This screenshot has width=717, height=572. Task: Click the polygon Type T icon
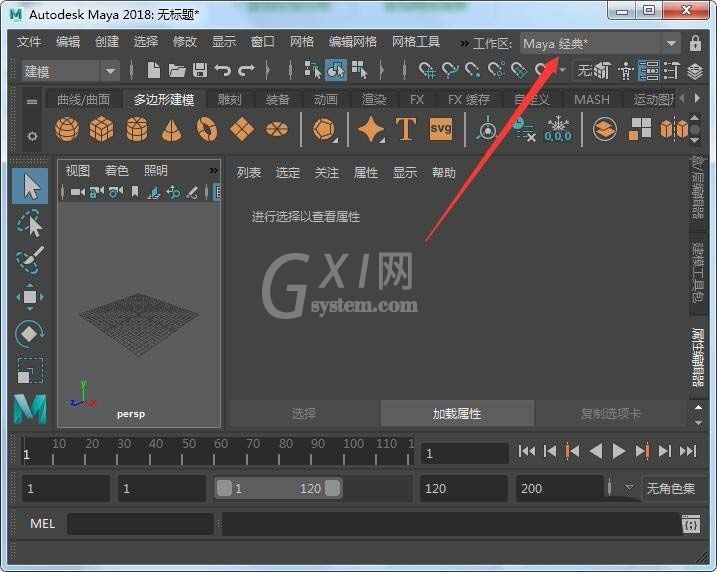coord(406,129)
